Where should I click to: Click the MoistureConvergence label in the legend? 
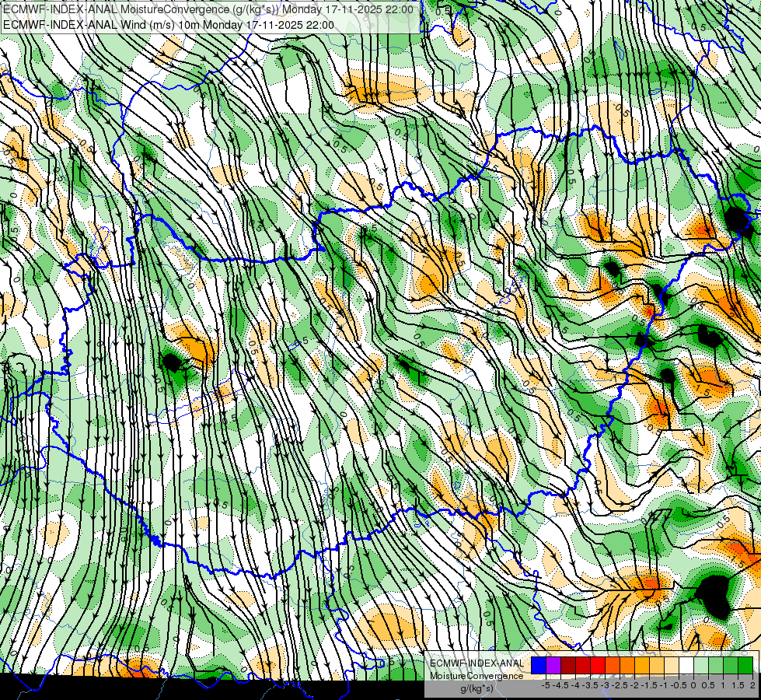click(x=476, y=676)
